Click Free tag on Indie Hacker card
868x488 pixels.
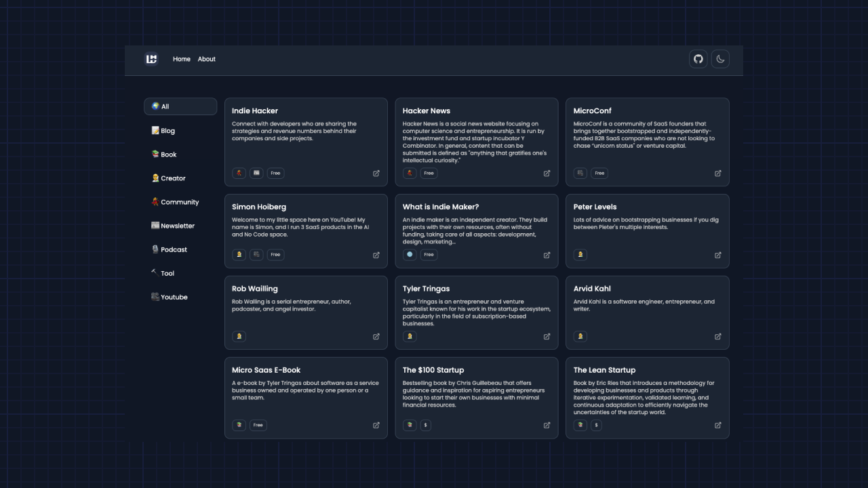pos(275,174)
